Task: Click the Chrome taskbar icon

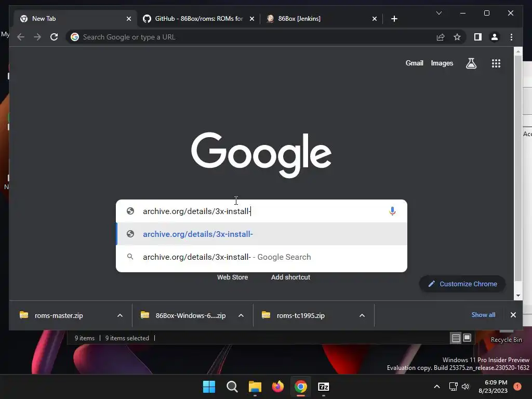Action: coord(301,387)
